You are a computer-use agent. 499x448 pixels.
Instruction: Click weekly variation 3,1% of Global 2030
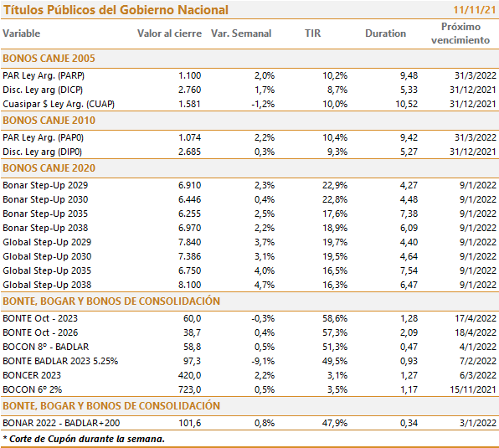[x=265, y=257]
